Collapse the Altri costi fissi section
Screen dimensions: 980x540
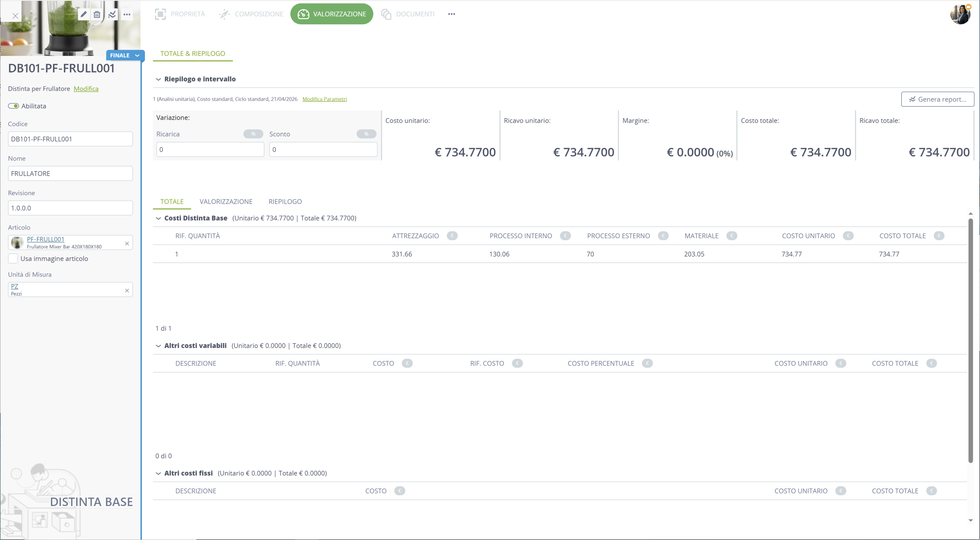tap(158, 474)
